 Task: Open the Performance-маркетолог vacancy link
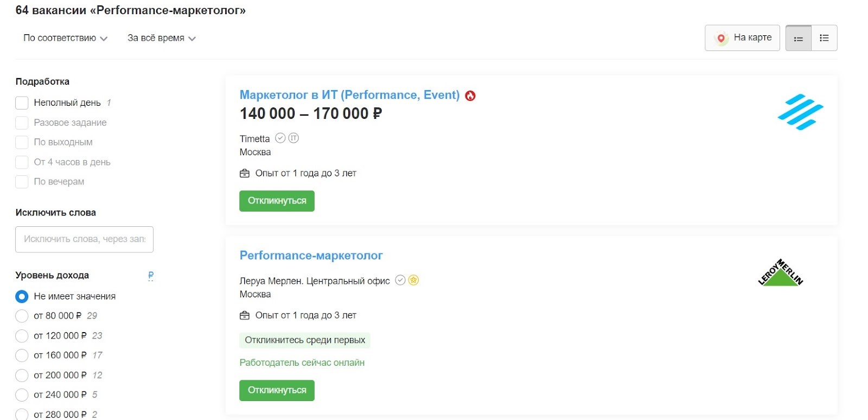[x=311, y=256]
